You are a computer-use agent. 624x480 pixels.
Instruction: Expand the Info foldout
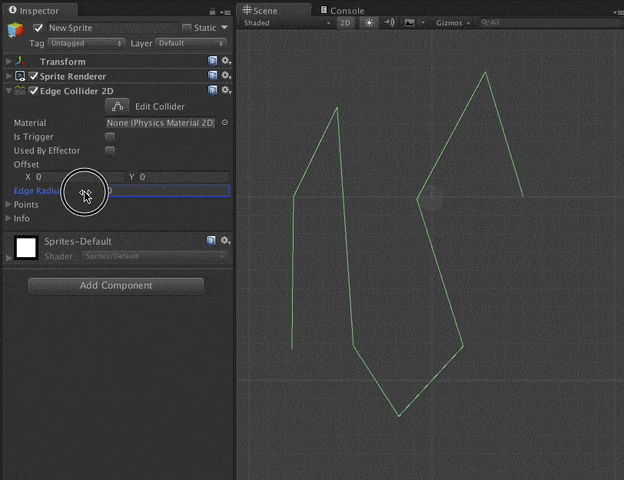pyautogui.click(x=8, y=218)
